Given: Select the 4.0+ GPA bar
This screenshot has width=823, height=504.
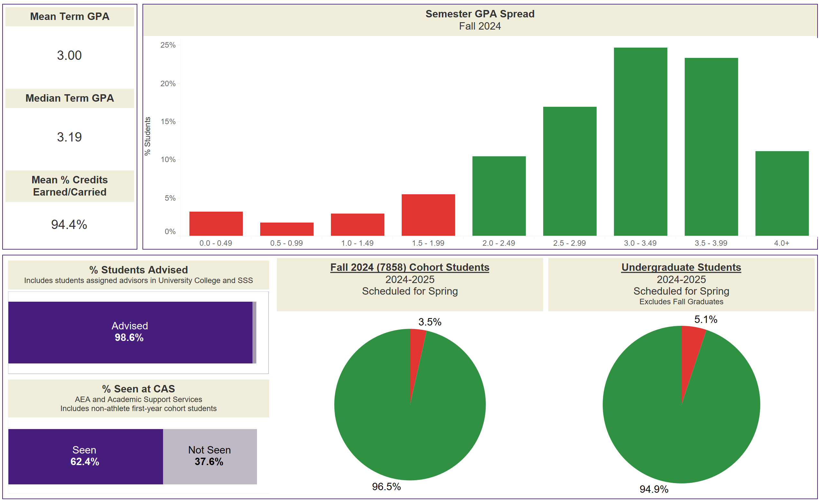Looking at the screenshot, I should (x=782, y=194).
